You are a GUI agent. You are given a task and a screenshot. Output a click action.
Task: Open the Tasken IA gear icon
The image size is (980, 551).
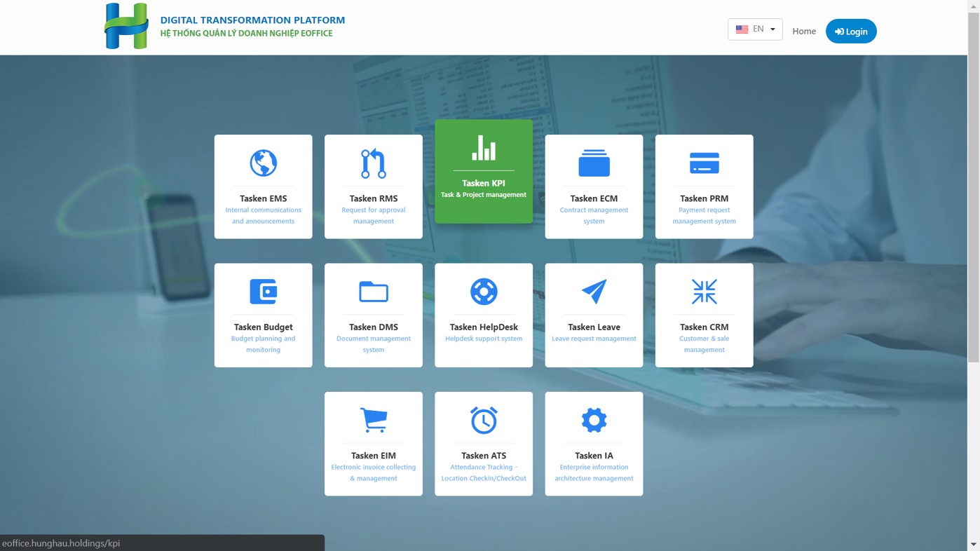coord(594,420)
